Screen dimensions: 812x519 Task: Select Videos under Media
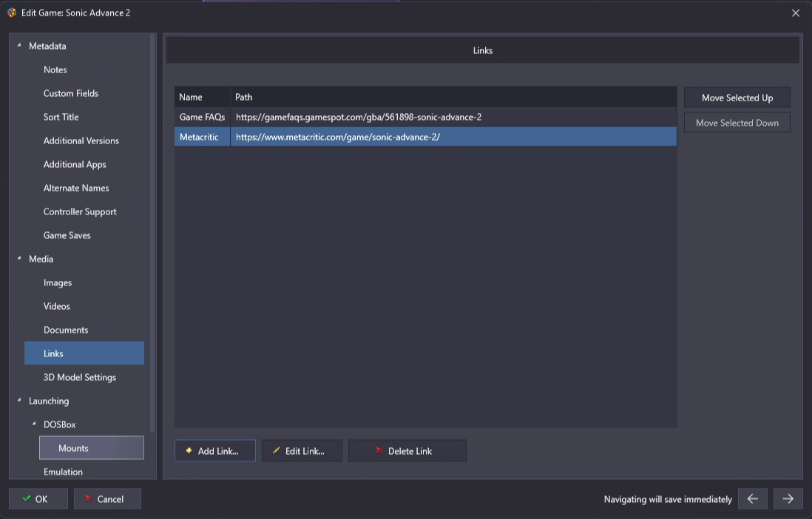(56, 306)
